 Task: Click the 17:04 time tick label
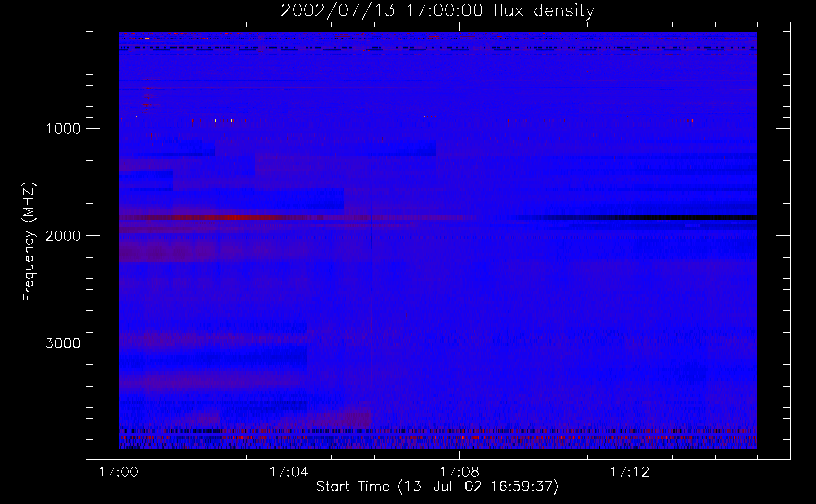289,472
